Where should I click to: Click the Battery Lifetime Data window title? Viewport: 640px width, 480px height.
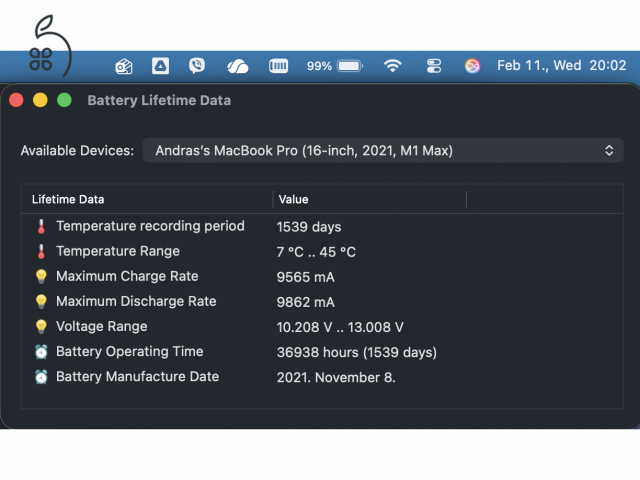159,100
